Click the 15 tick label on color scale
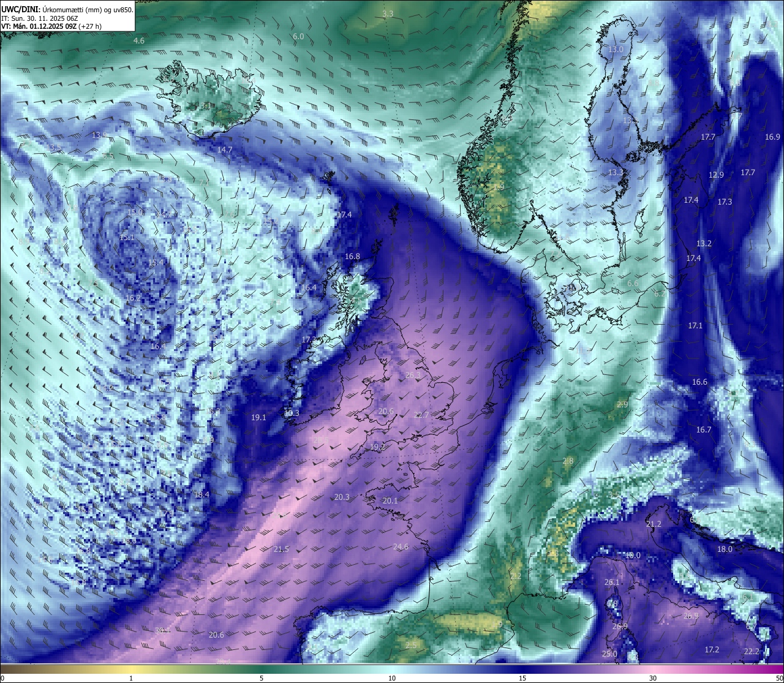The height and width of the screenshot is (683, 784). click(522, 678)
